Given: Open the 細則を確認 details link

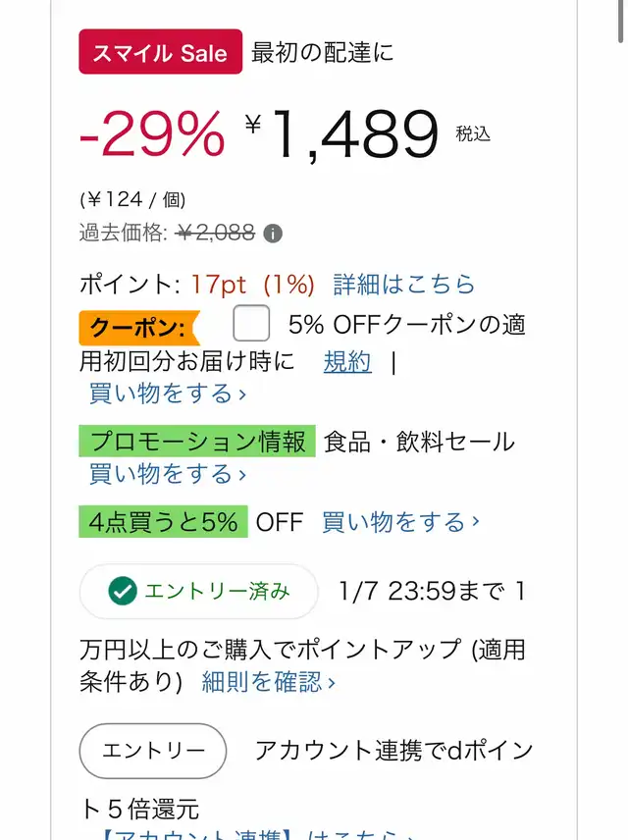Looking at the screenshot, I should pyautogui.click(x=268, y=681).
